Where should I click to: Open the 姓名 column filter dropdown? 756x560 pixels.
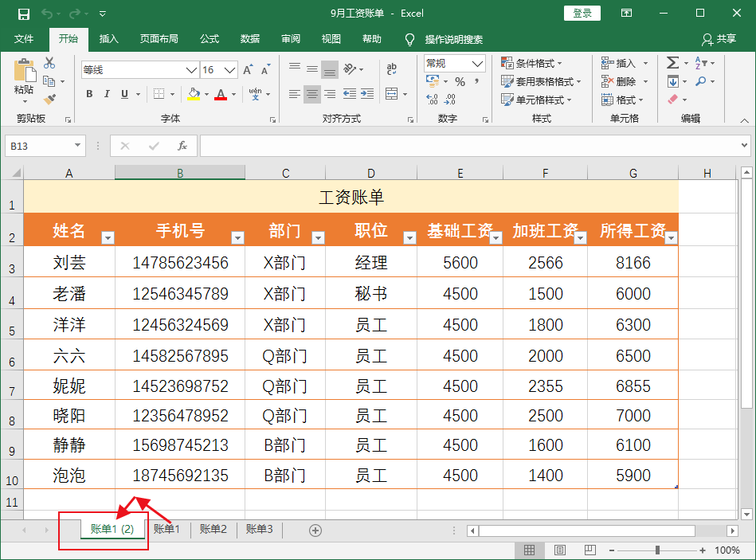[108, 237]
